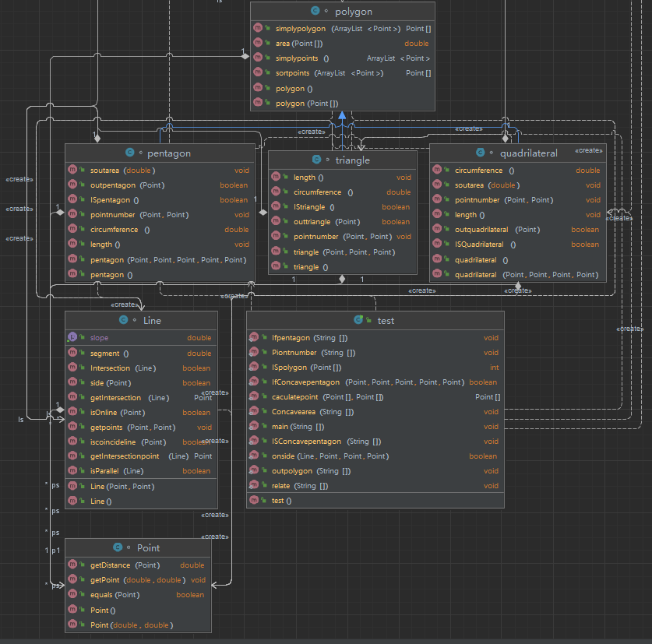Click the blue inheritance arrowhead under polygon

(342, 115)
